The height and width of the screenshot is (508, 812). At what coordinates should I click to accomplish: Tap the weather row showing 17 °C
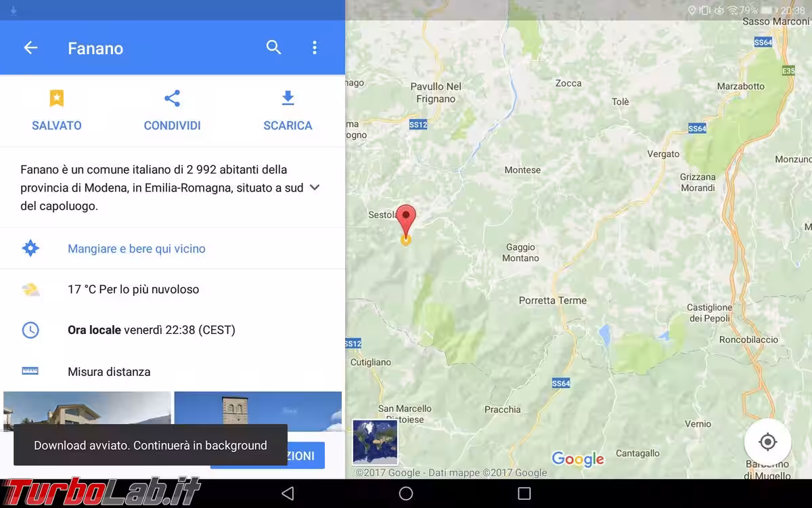[173, 289]
